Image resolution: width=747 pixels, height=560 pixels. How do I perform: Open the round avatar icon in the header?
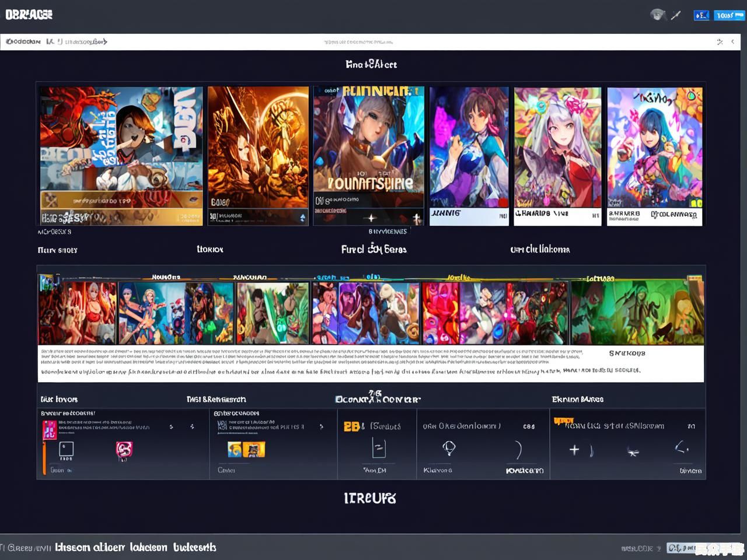[x=658, y=15]
